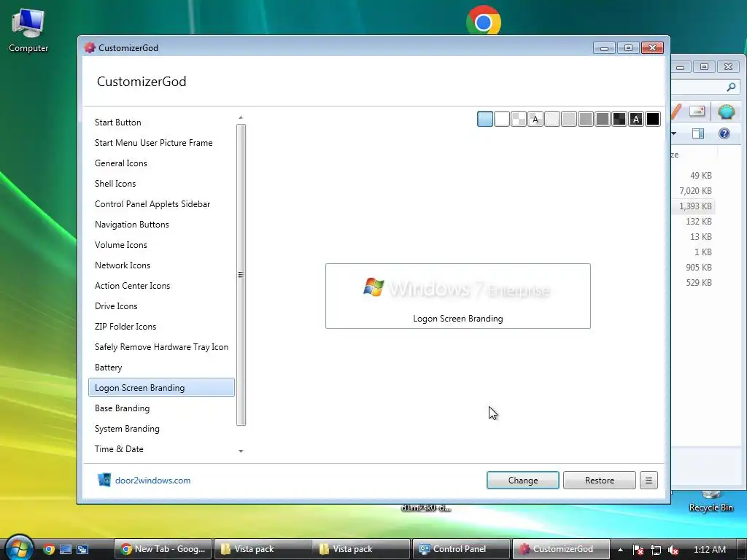Visit the door2windows.com link
Viewport: 747px width, 560px height.
point(153,481)
